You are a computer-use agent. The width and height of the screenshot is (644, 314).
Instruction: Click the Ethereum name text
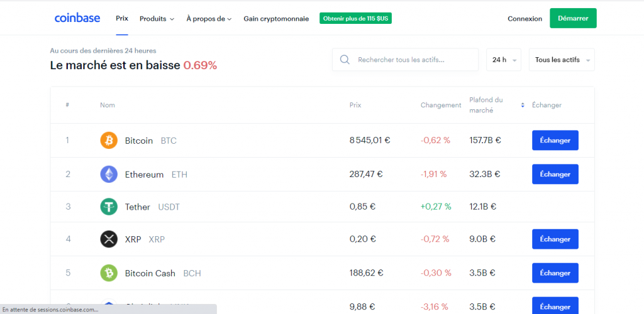pyautogui.click(x=144, y=175)
